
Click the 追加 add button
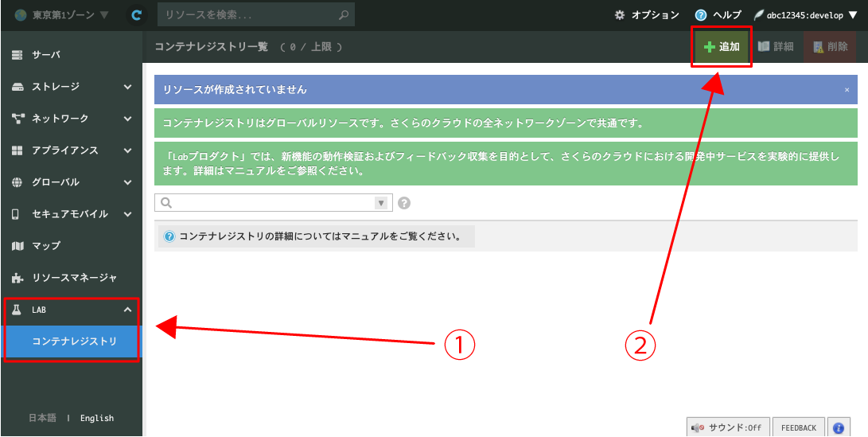point(722,47)
